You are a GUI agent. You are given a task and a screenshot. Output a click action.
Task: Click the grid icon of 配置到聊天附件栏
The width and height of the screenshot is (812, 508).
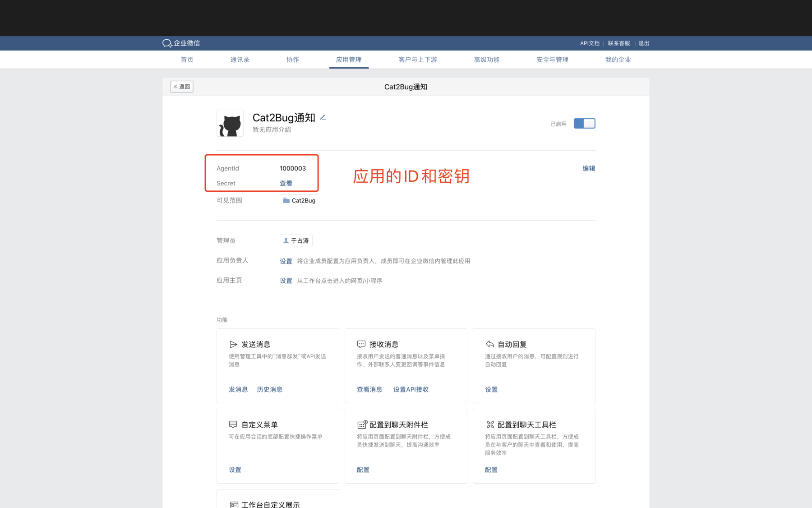pos(362,424)
